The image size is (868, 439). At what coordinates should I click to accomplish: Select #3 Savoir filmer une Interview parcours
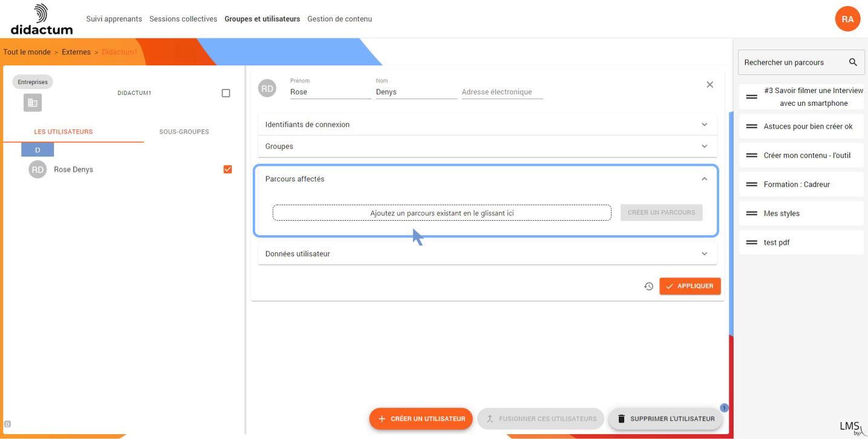click(801, 97)
